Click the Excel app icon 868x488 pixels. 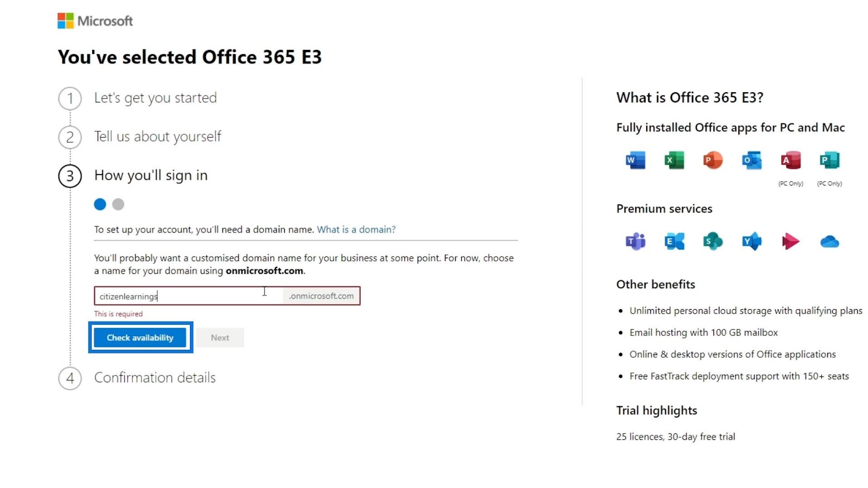(674, 160)
